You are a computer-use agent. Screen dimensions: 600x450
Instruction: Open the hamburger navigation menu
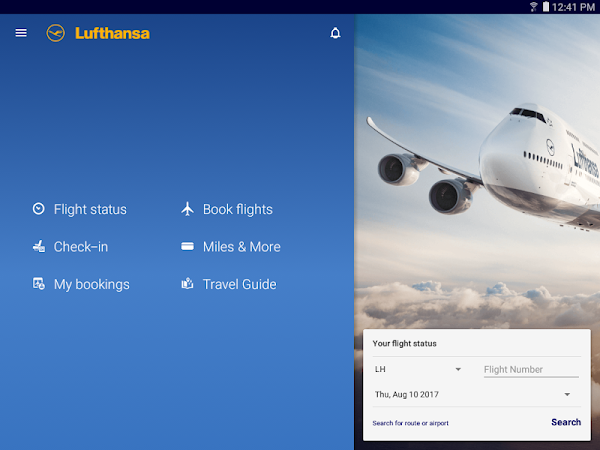21,33
